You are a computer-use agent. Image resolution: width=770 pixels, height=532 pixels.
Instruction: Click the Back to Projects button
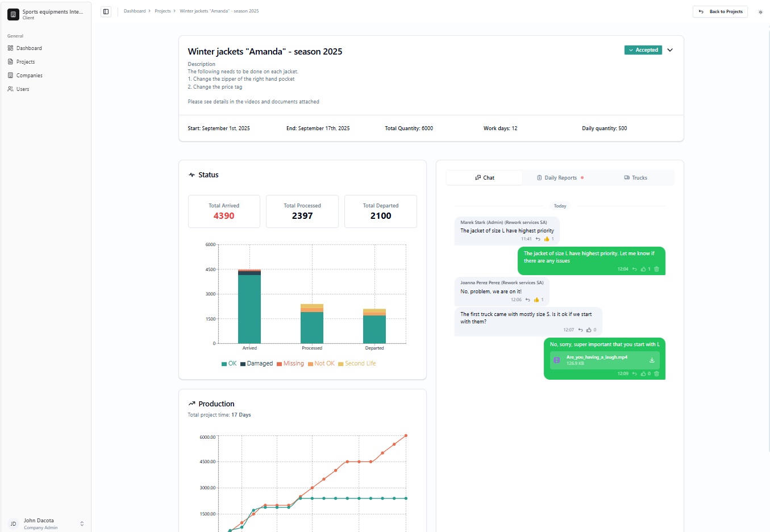click(x=720, y=11)
